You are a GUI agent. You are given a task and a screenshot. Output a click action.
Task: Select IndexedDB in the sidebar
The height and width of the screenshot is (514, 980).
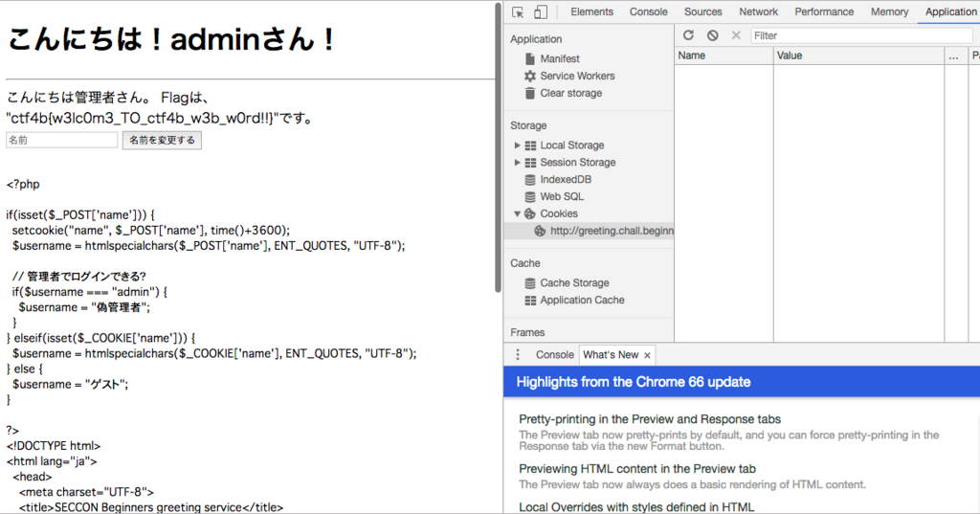pos(565,179)
